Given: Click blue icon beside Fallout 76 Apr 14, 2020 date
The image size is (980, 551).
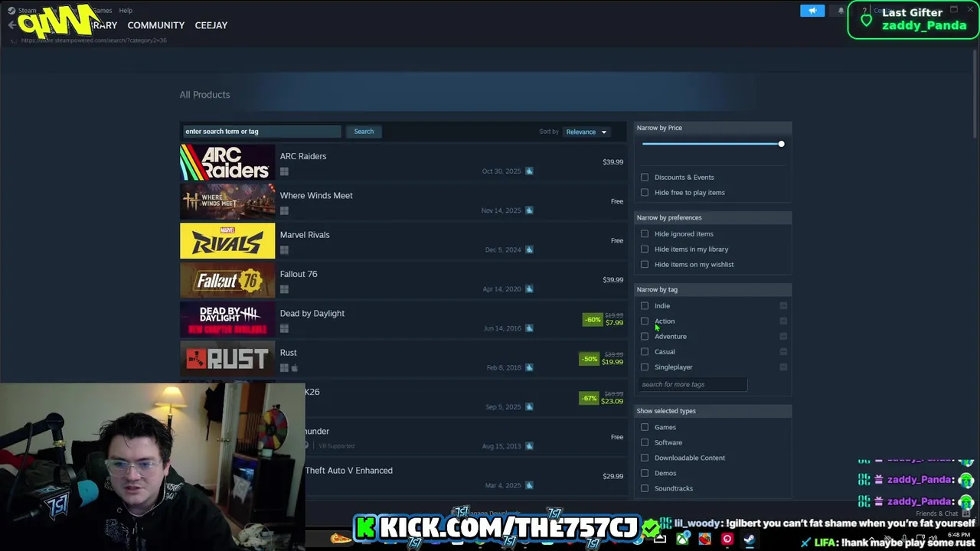Looking at the screenshot, I should [x=529, y=289].
